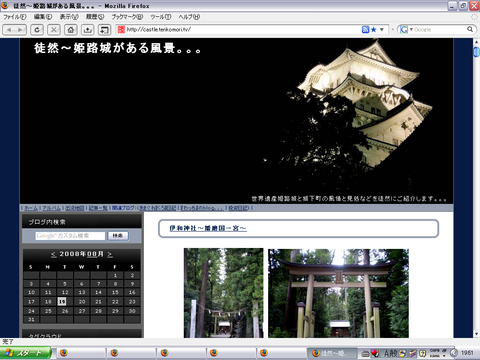This screenshot has width=480, height=360.
Task: Click the Firefox activity throbber icon
Action: tap(474, 17)
